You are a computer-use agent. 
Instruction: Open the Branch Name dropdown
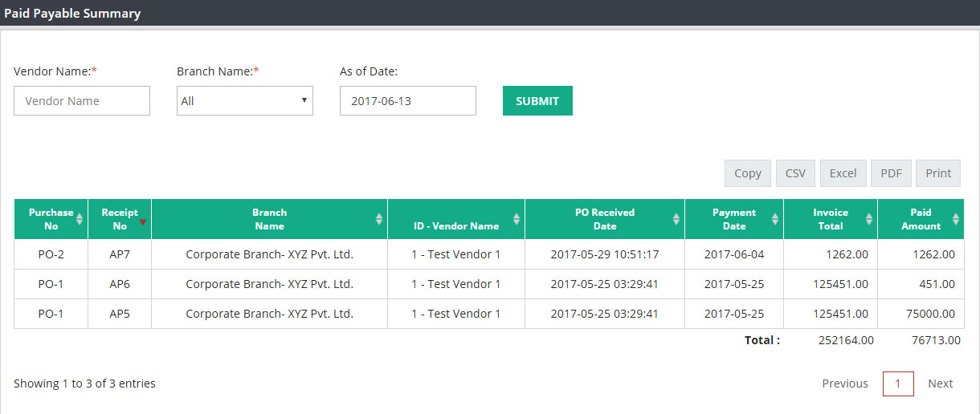[245, 100]
